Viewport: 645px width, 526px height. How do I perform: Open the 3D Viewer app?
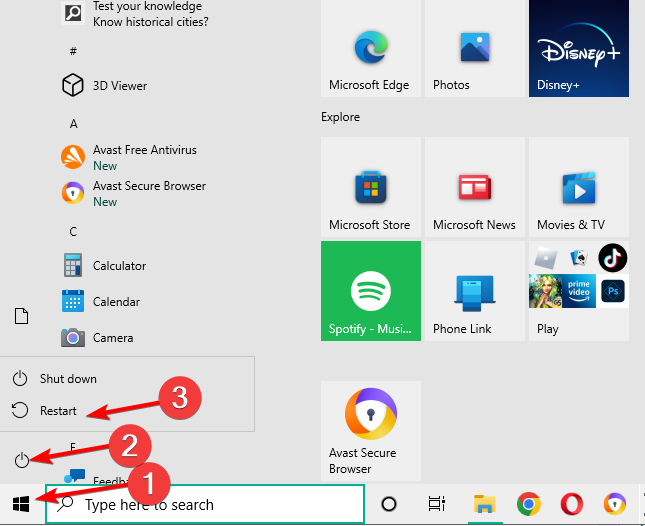click(x=104, y=86)
